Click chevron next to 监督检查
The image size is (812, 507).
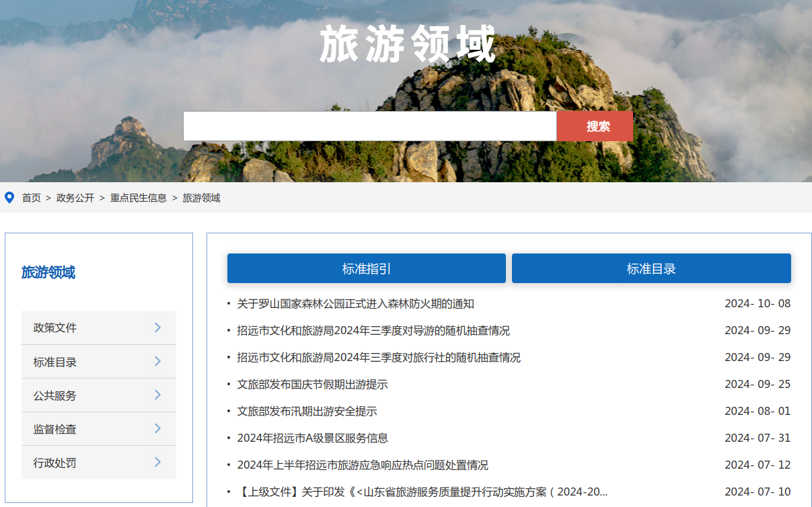click(157, 429)
